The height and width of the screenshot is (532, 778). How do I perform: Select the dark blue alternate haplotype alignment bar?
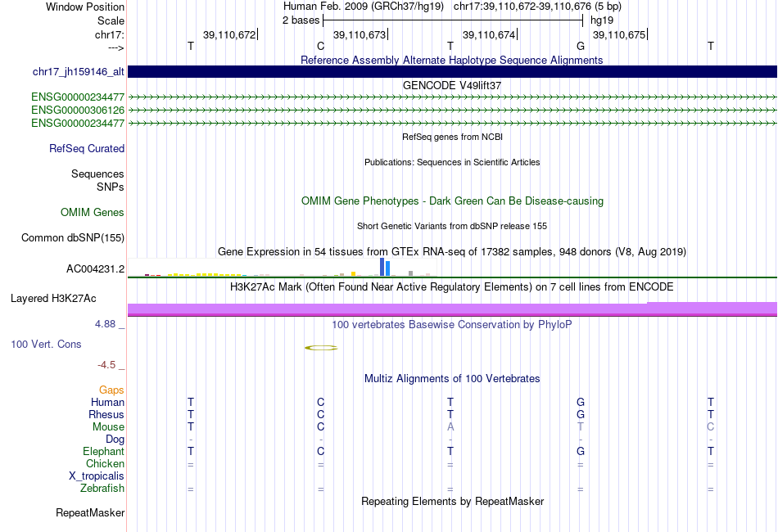click(x=453, y=71)
